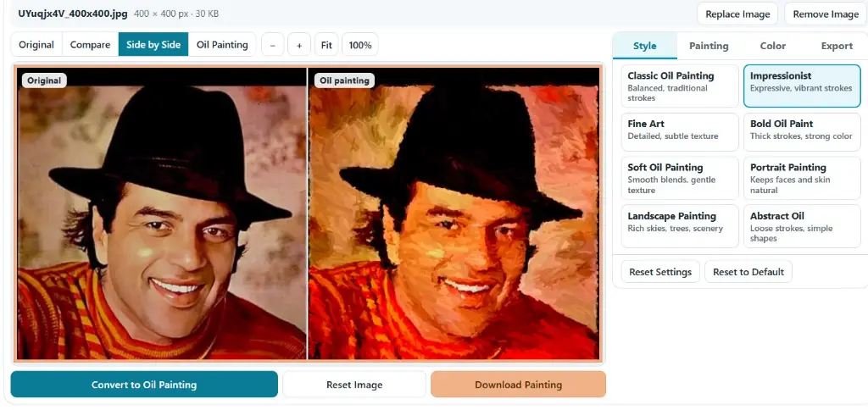Choose the Landscape Painting style
This screenshot has height=410, width=868.
coord(680,225)
